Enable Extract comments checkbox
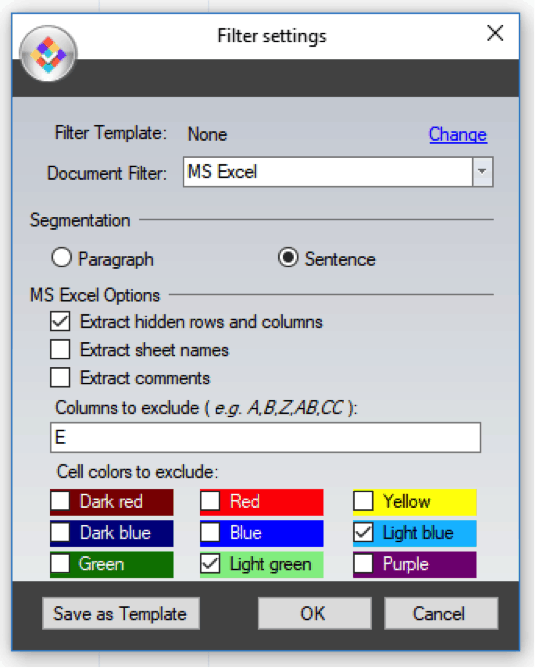The image size is (535, 668). pos(60,377)
